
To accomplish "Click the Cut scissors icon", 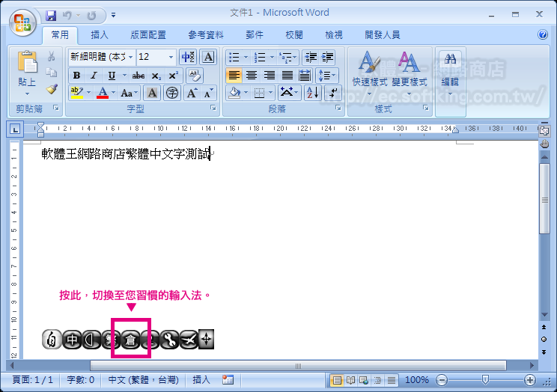I will pos(52,57).
